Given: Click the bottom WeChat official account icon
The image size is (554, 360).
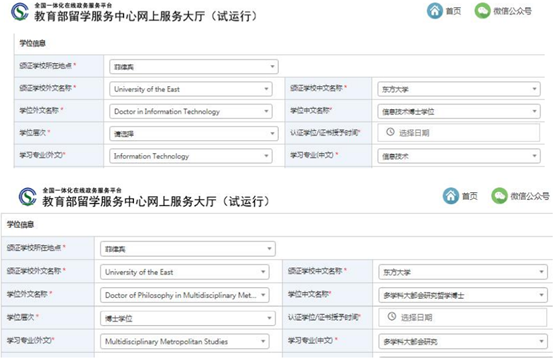Looking at the screenshot, I should click(x=500, y=196).
